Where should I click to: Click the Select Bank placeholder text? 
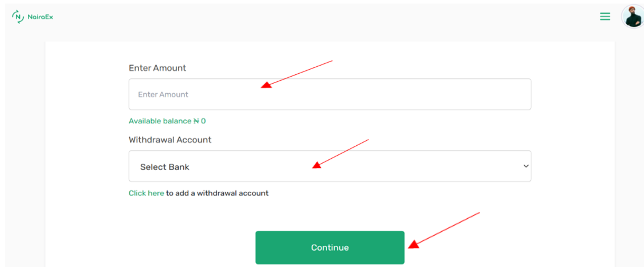click(165, 167)
